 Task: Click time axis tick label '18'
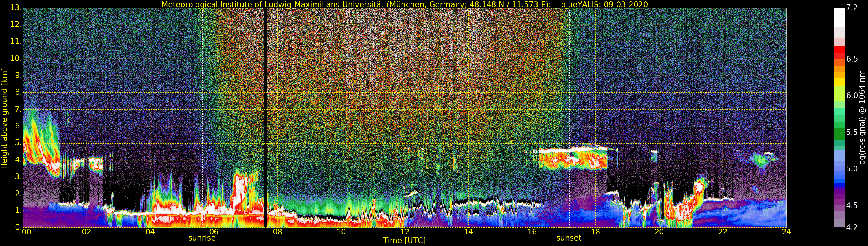[x=596, y=232]
